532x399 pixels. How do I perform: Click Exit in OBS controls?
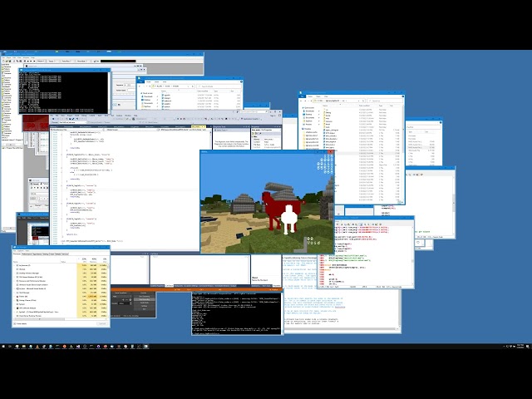pos(144,309)
